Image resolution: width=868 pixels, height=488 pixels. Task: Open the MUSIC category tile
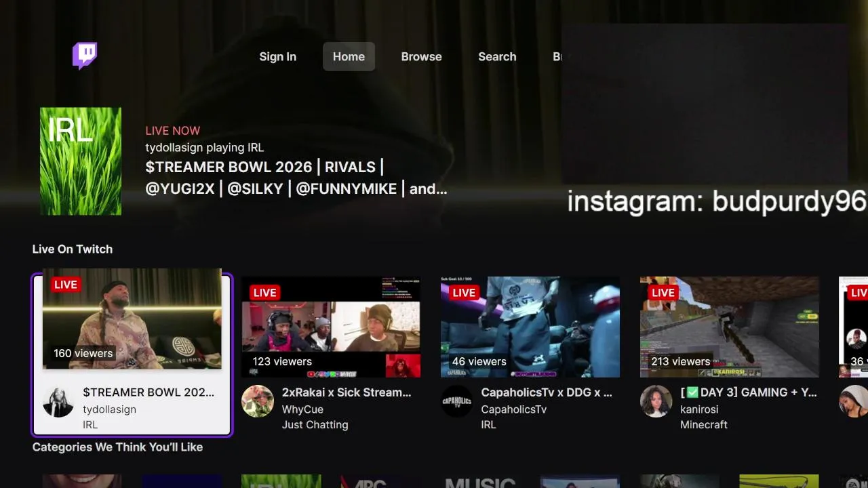[x=480, y=481]
